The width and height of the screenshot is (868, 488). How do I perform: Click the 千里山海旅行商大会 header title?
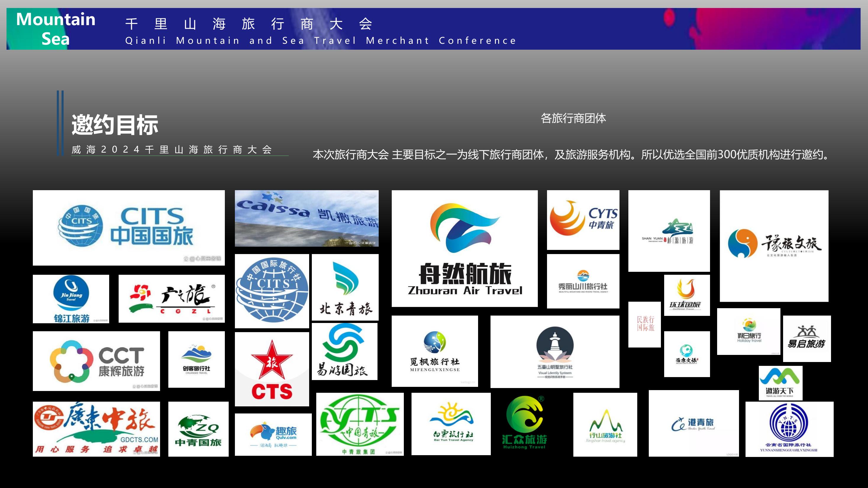point(249,24)
